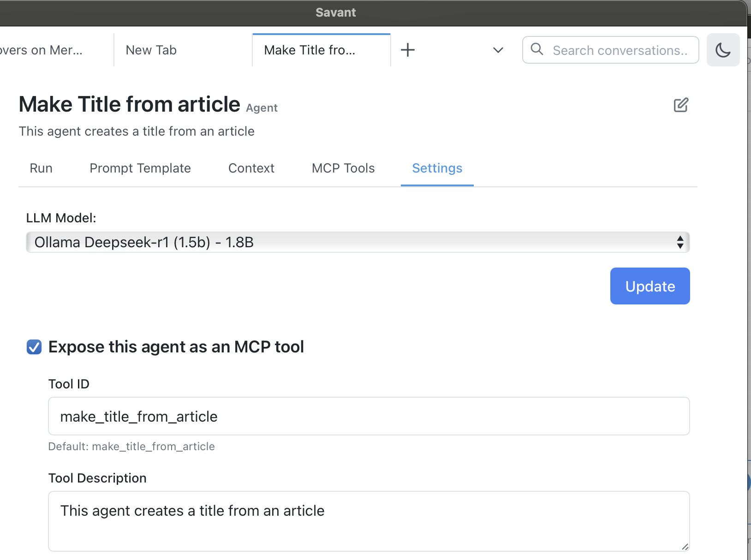Click the Search conversations field

coord(620,50)
